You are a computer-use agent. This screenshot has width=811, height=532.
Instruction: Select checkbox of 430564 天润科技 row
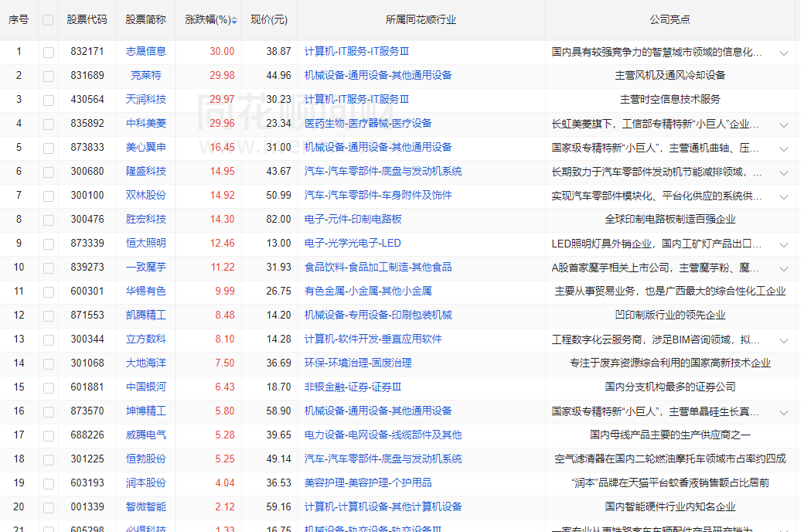click(x=49, y=100)
